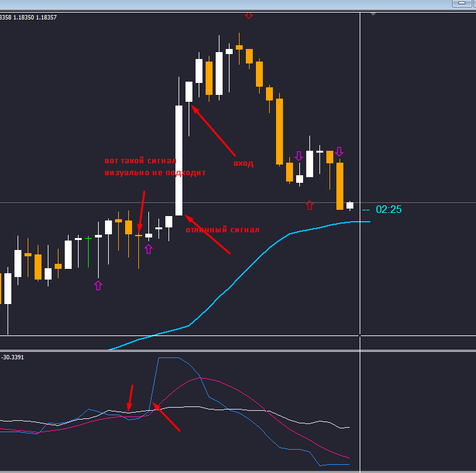This screenshot has width=476, height=473.
Task: Select the green doji candle
Action: pyautogui.click(x=88, y=252)
